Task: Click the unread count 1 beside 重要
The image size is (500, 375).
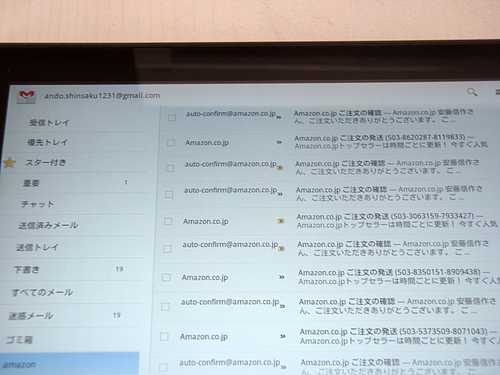Action: tap(126, 182)
